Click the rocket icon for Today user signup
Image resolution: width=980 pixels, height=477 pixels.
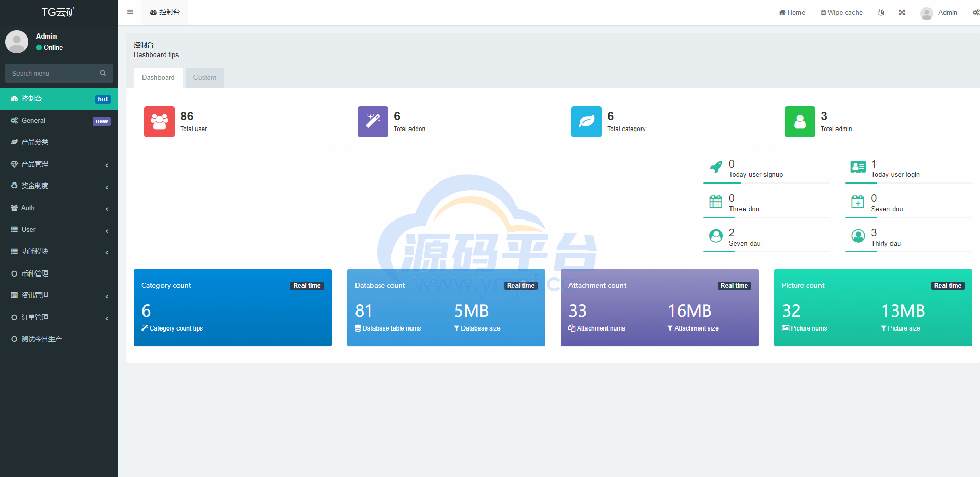click(x=716, y=167)
